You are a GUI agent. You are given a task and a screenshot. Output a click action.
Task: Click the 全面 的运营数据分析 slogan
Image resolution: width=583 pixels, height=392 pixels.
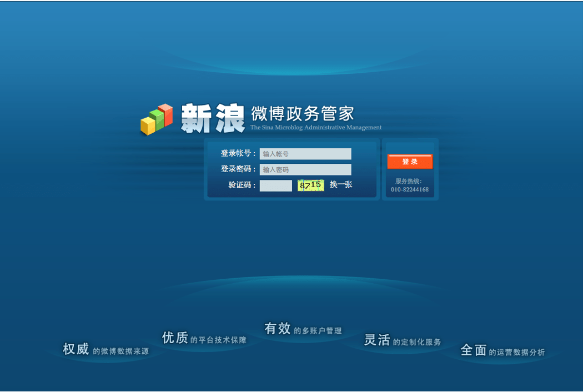click(502, 350)
